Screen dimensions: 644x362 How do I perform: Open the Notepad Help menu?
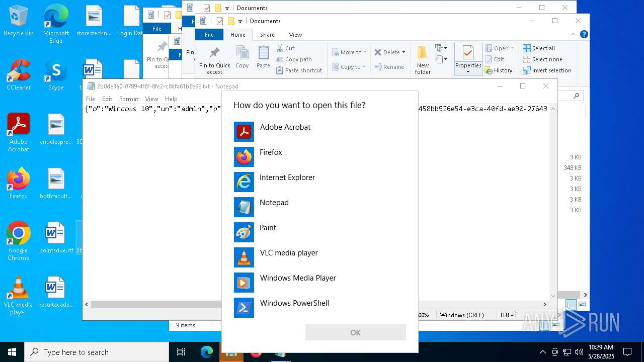(x=171, y=99)
